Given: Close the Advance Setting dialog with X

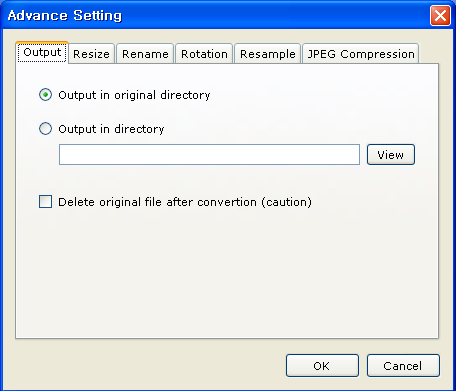Looking at the screenshot, I should 440,15.
